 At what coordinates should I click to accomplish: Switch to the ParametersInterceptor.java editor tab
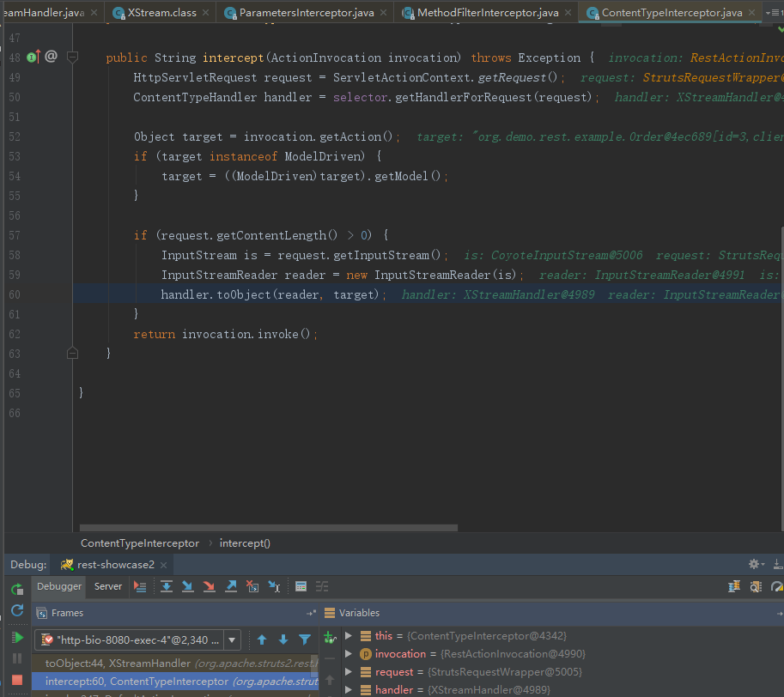point(306,13)
